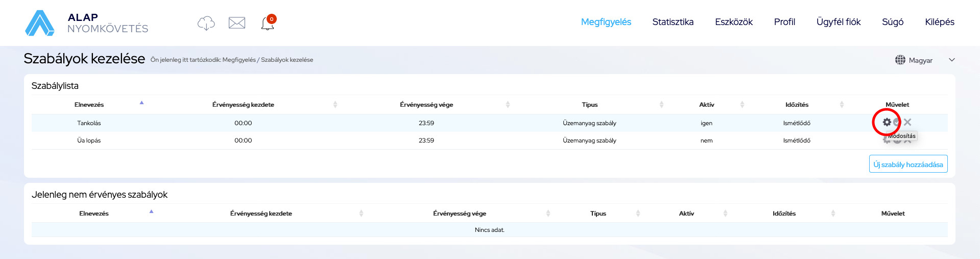Viewport: 980px width, 259px height.
Task: Sort rule list by Aktív column
Action: (706, 105)
